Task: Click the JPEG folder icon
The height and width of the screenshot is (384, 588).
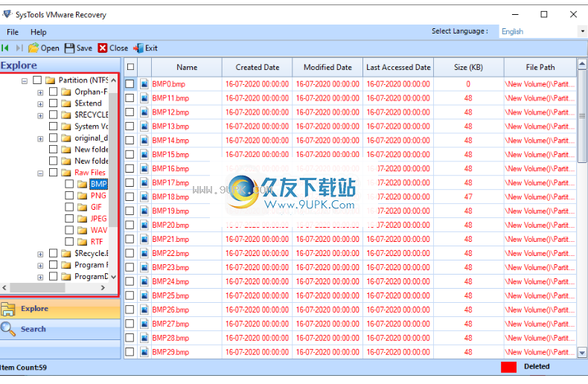Action: [82, 219]
